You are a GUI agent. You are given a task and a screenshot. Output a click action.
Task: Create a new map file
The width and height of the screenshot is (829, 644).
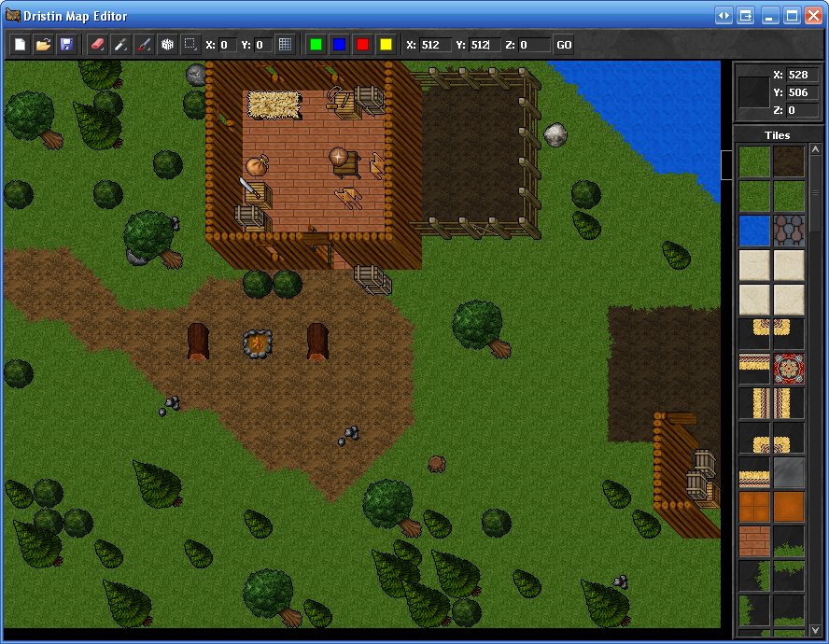click(x=20, y=45)
